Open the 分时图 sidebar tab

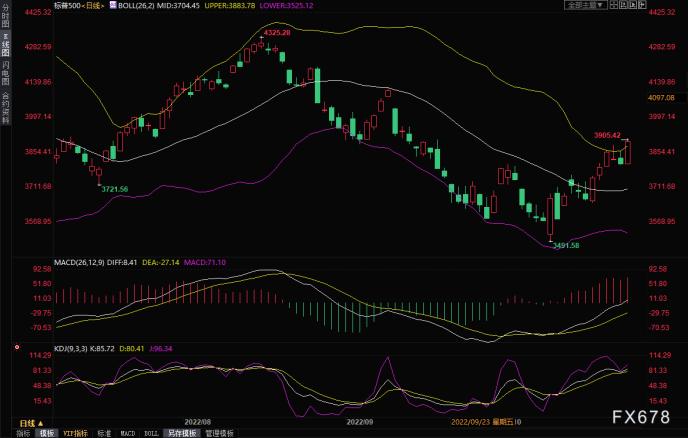5,16
